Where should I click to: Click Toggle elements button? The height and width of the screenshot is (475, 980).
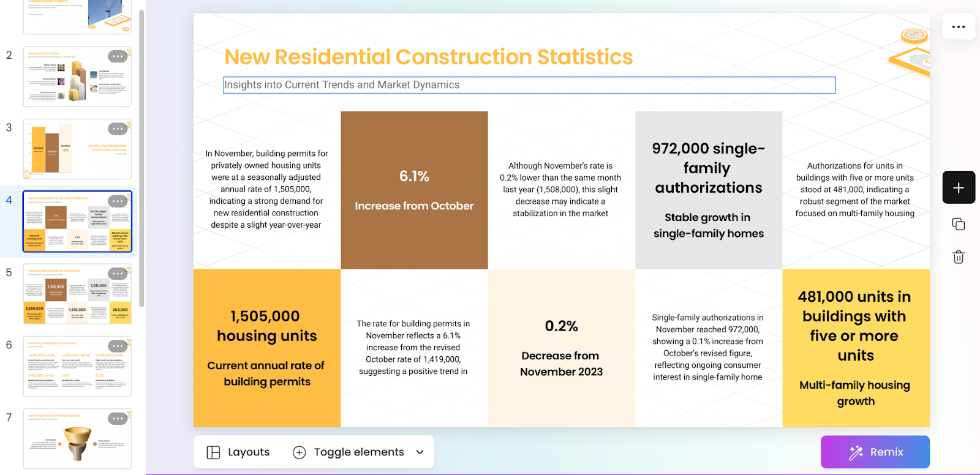358,452
